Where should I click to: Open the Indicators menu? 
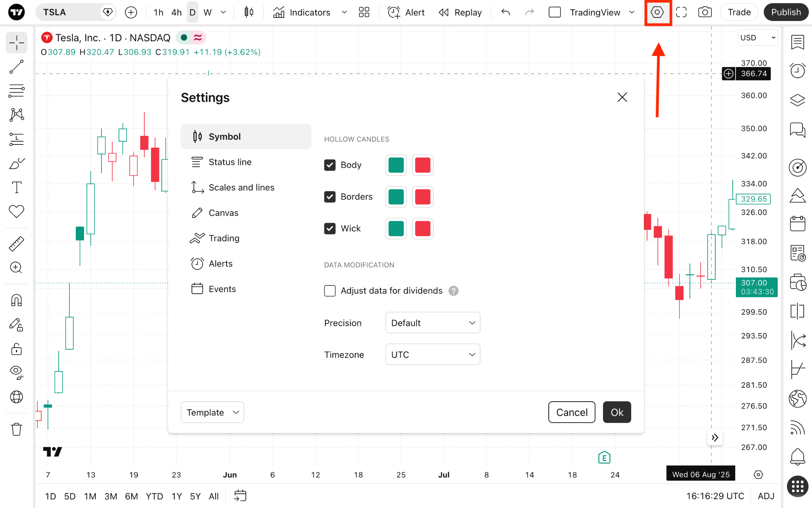(x=301, y=12)
